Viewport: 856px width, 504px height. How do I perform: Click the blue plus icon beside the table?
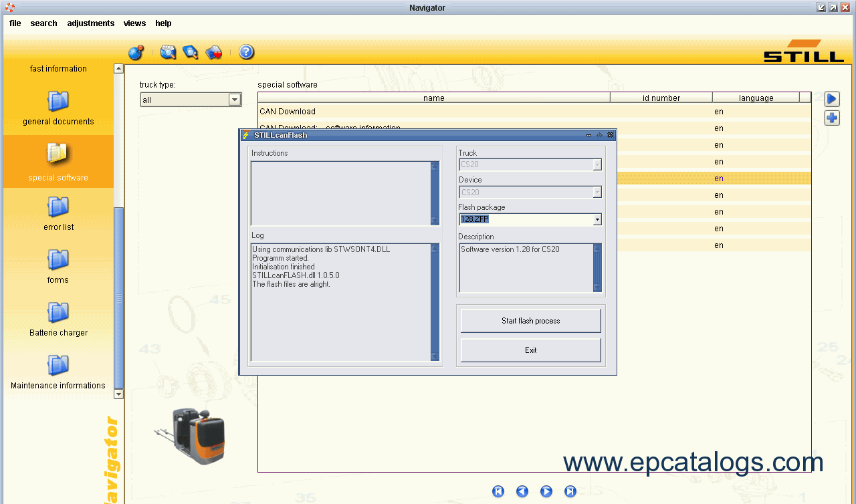(x=832, y=118)
